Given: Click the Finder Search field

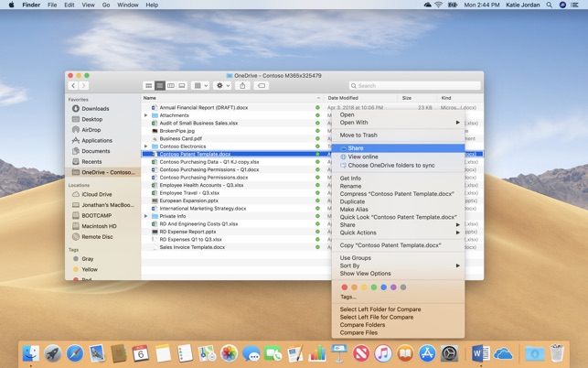Looking at the screenshot, I should [x=412, y=86].
